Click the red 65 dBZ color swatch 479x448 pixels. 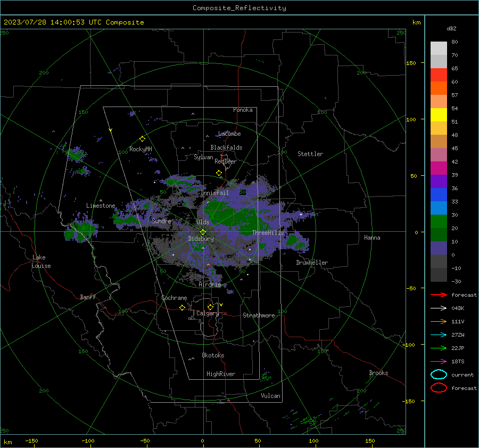click(439, 75)
